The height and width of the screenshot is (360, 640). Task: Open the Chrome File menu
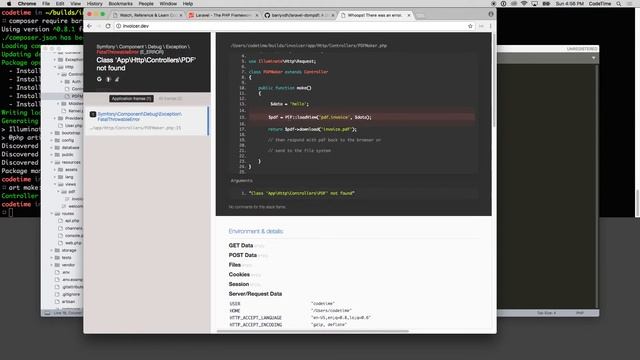pyautogui.click(x=46, y=4)
